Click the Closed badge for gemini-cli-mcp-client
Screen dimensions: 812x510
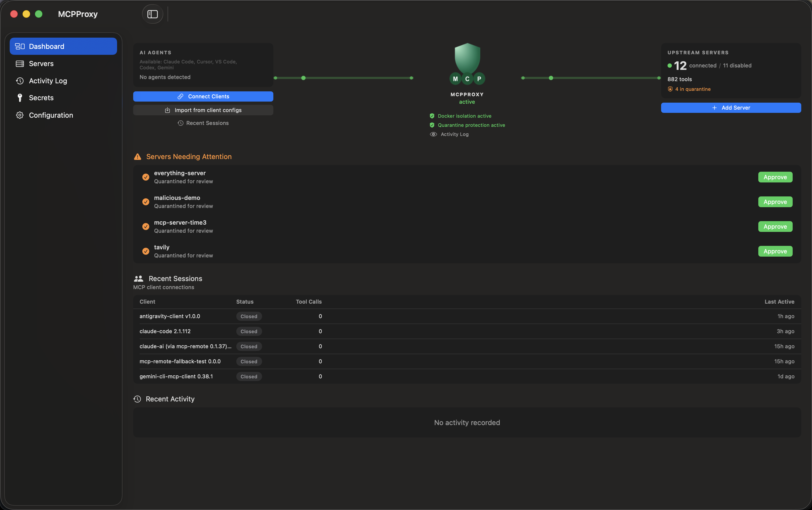249,376
